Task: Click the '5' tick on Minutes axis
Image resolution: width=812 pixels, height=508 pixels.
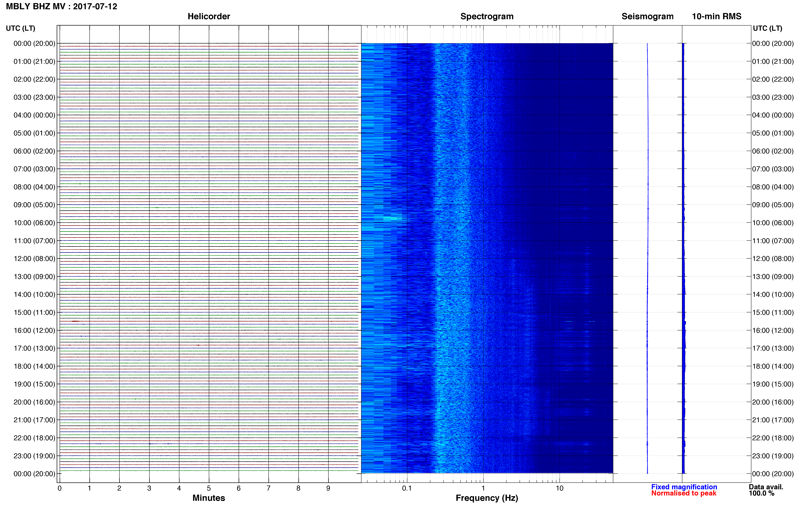Action: point(209,488)
